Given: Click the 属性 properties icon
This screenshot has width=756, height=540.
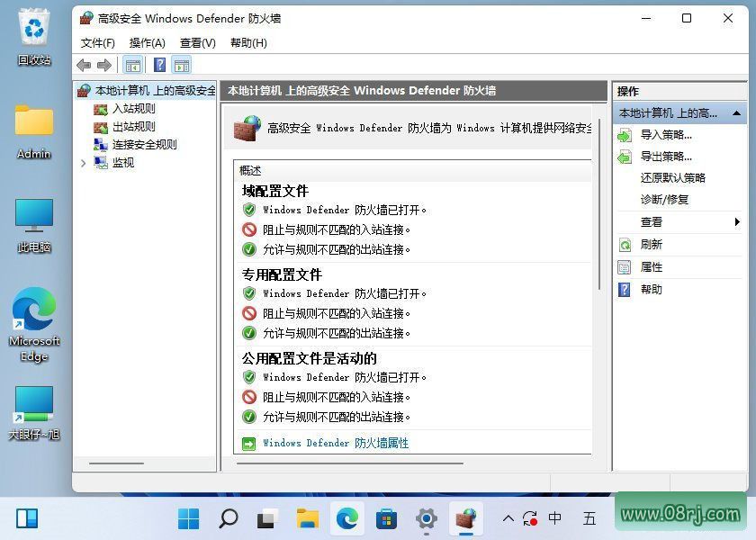Looking at the screenshot, I should 625,267.
